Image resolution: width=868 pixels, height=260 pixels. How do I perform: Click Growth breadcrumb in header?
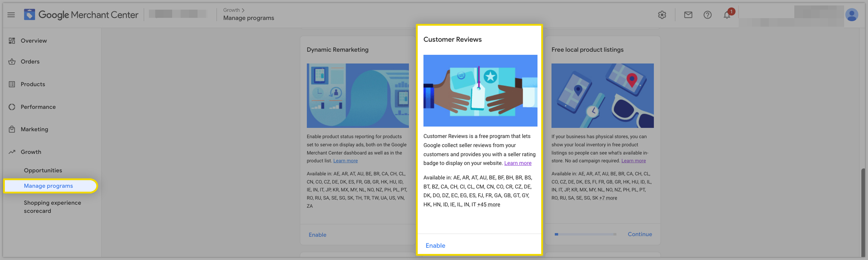231,10
